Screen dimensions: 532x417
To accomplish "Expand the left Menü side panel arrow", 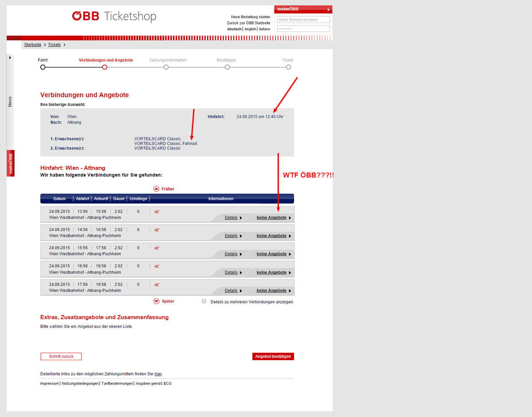I will pyautogui.click(x=10, y=58).
